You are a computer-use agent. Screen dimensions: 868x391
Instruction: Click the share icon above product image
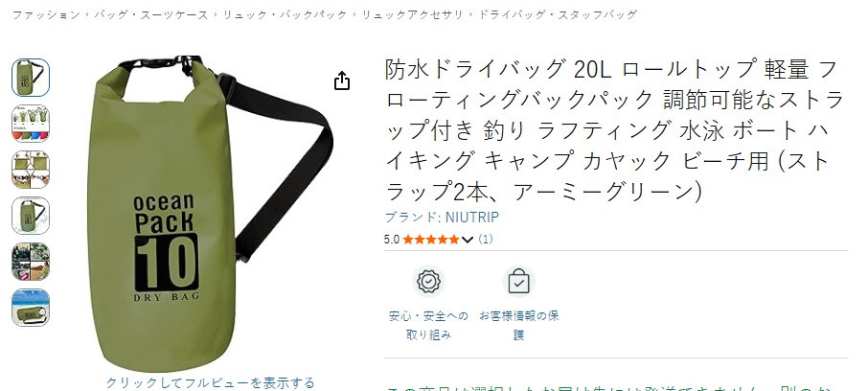click(x=342, y=80)
